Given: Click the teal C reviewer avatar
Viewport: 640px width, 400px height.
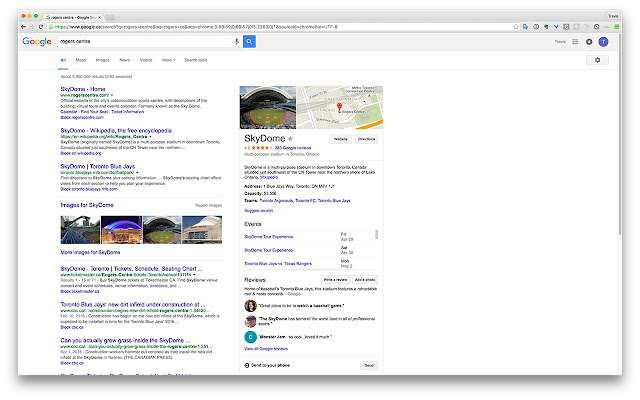Looking at the screenshot, I should tap(250, 337).
